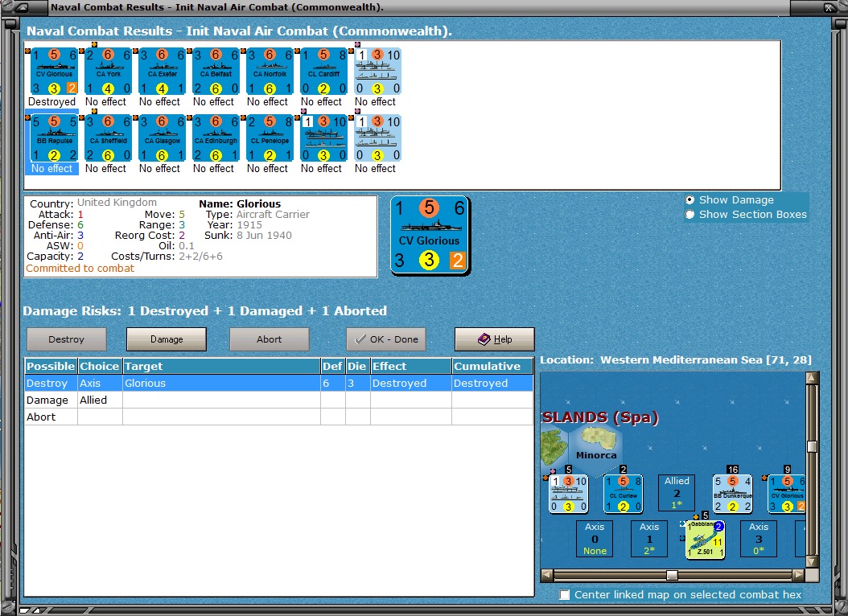Click the Effect column header

[x=411, y=366]
